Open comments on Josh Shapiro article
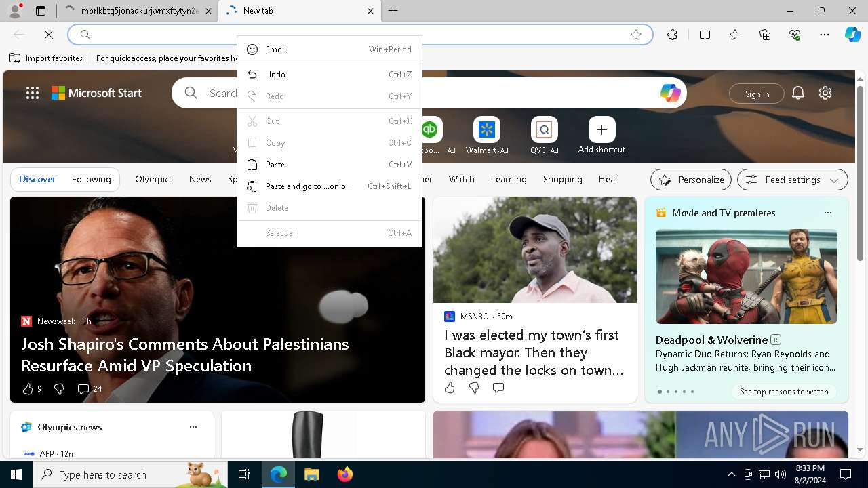 click(x=89, y=388)
